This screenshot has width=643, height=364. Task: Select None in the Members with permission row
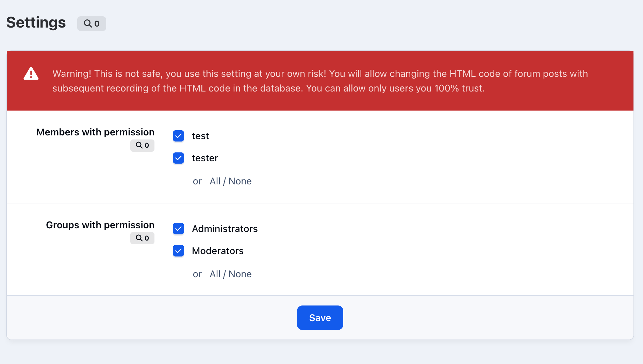[x=240, y=181]
